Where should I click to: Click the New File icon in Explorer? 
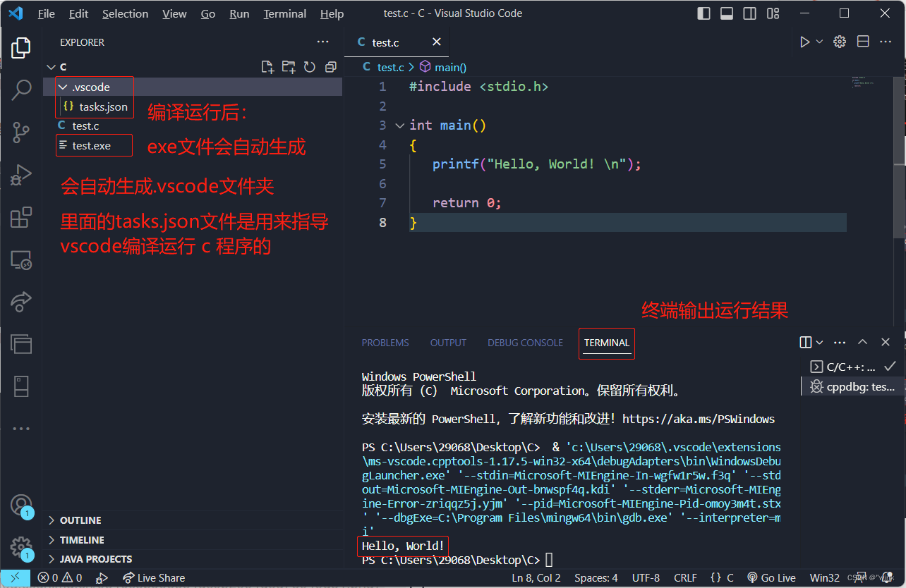(267, 67)
